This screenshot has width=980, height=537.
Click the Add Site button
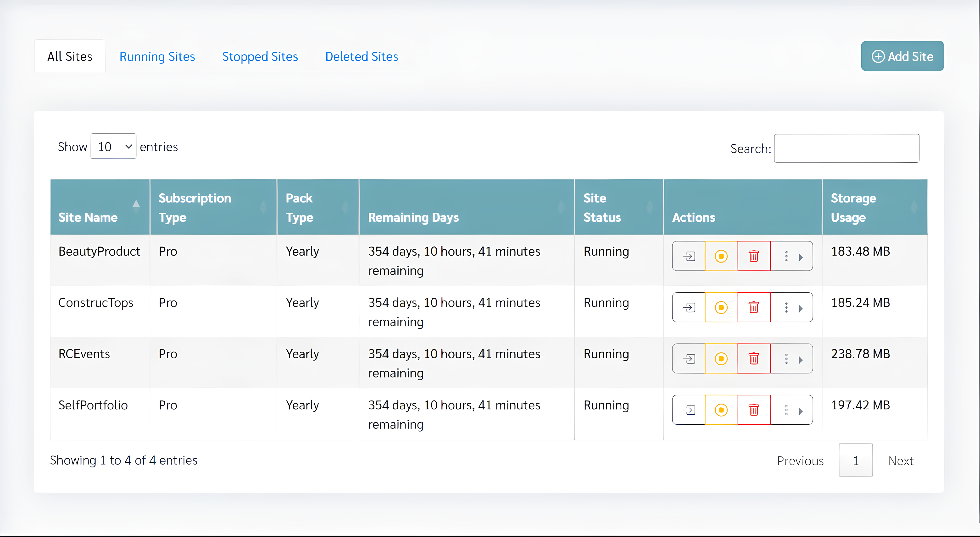902,56
